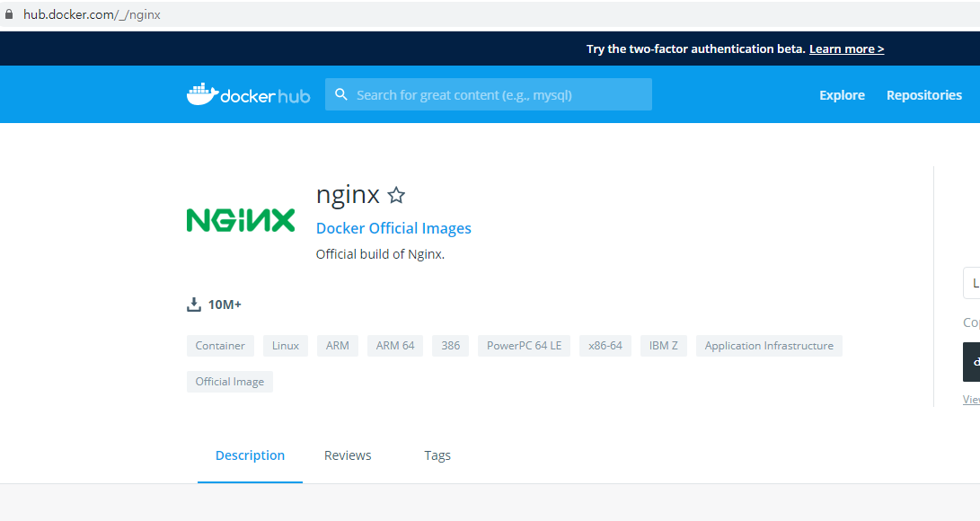Switch to the Reviews tab
This screenshot has width=980, height=521.
coord(348,455)
